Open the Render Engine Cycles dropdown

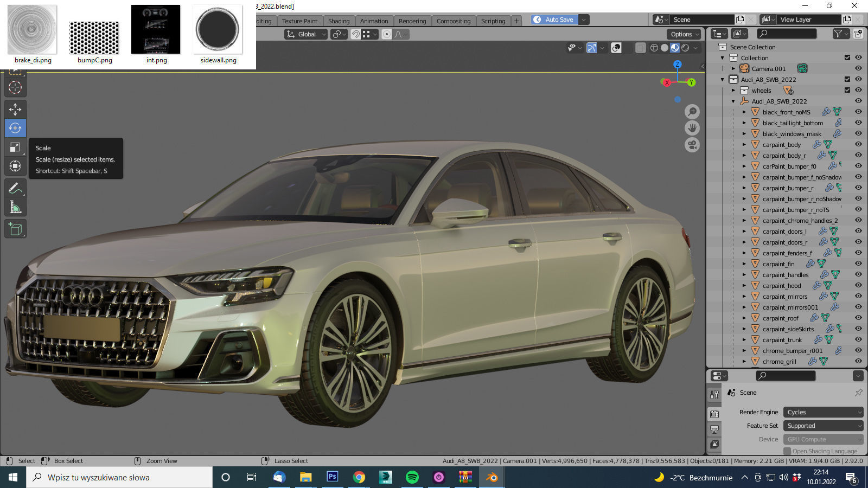click(x=824, y=412)
